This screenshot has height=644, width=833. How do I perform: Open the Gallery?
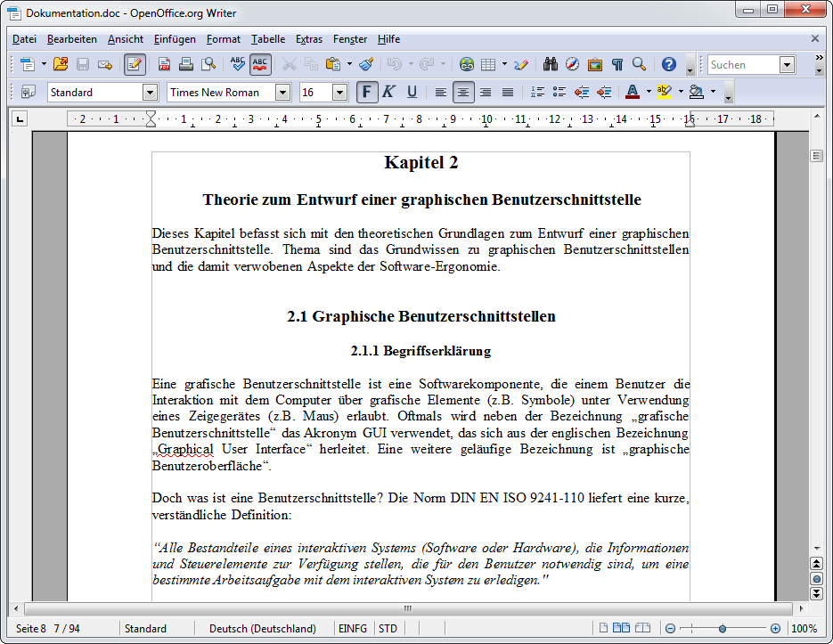pyautogui.click(x=596, y=63)
